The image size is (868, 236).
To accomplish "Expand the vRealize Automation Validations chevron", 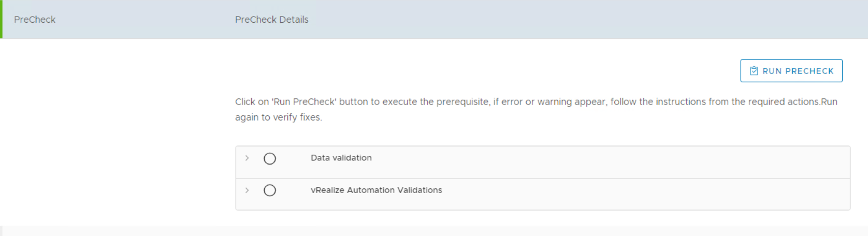I will tap(247, 190).
